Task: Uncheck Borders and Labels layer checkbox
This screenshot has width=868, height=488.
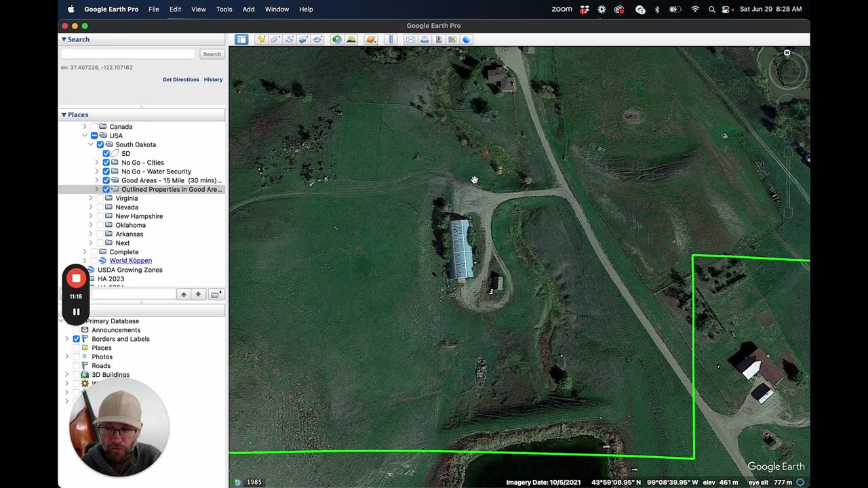Action: (x=76, y=339)
